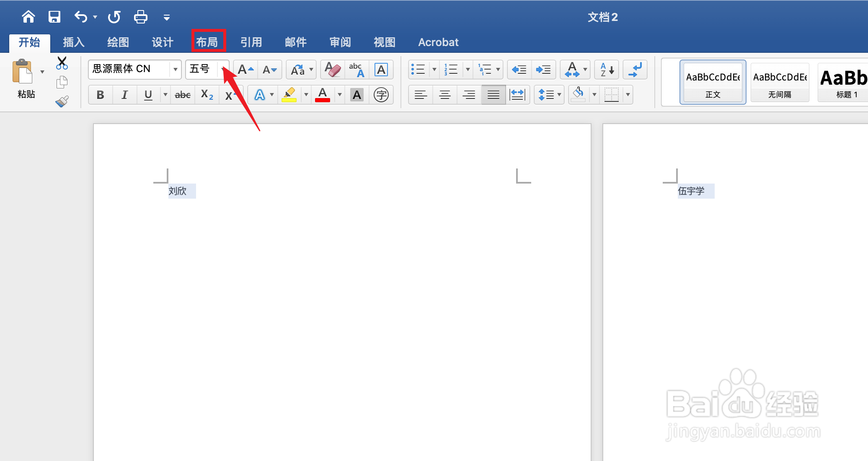Open Asian layout A dropdown
The width and height of the screenshot is (868, 461).
tap(576, 70)
